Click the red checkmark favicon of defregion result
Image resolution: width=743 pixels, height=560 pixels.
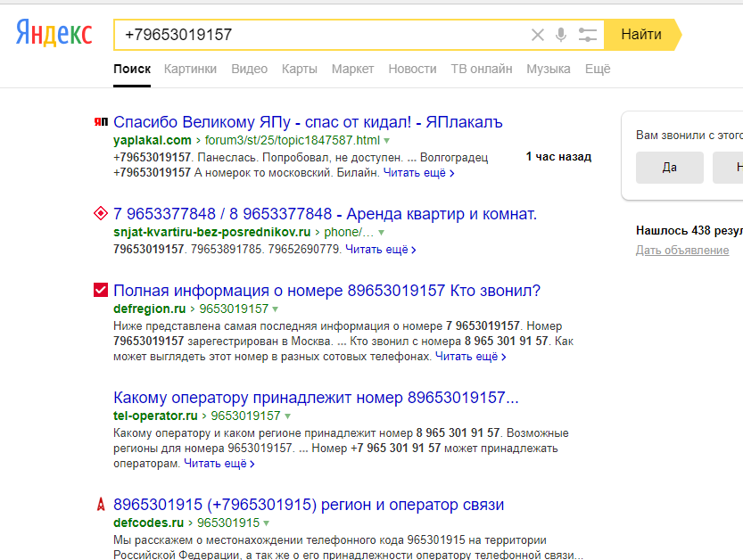pyautogui.click(x=101, y=290)
